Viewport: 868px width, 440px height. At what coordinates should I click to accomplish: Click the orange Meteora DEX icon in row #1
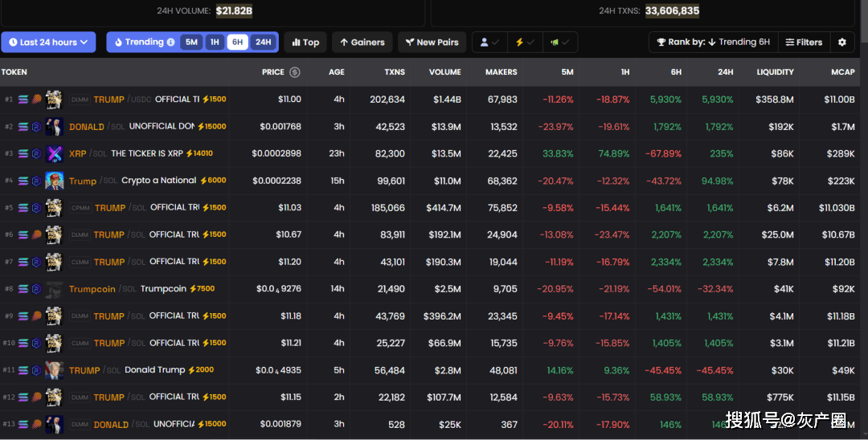36,100
